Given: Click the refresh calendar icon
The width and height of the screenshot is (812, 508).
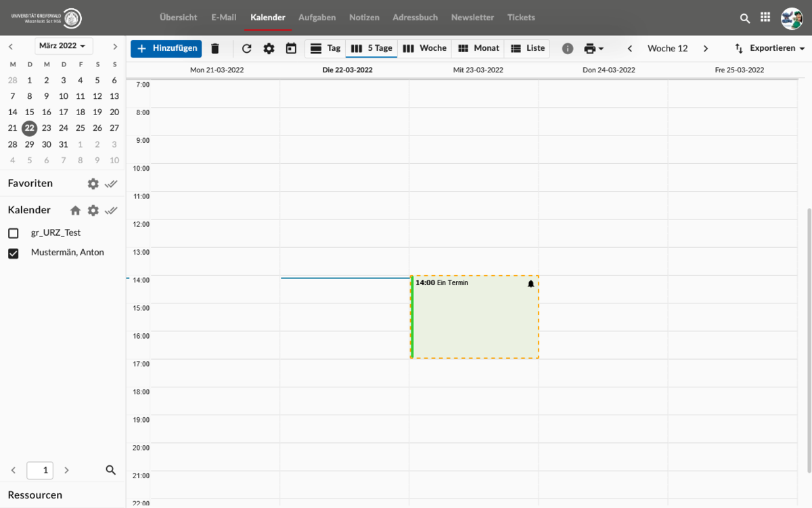Looking at the screenshot, I should tap(246, 48).
